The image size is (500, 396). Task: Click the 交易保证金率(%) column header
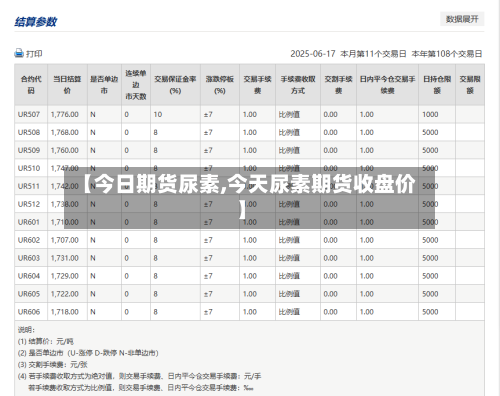click(175, 85)
